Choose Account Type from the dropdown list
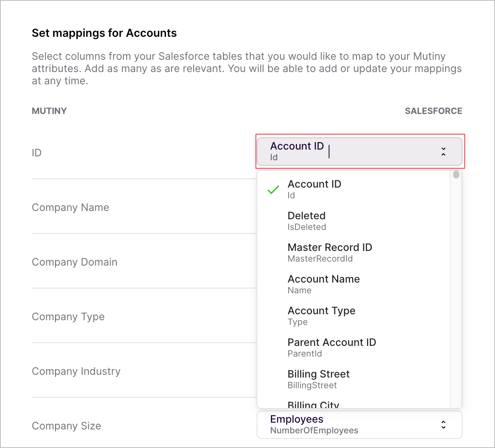Screen dimensions: 495x448 click(322, 316)
